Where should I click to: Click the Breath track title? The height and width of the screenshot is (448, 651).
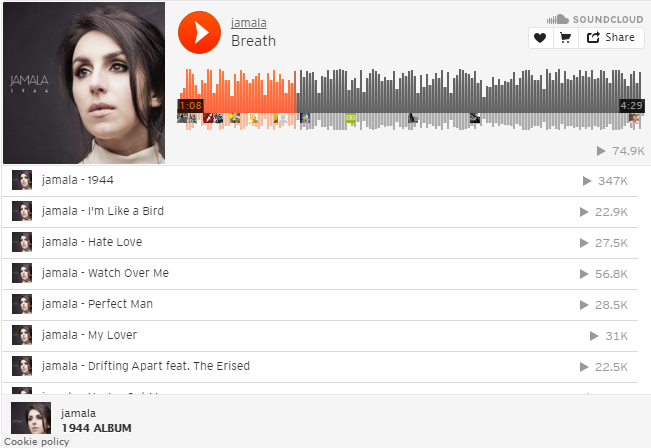click(253, 41)
